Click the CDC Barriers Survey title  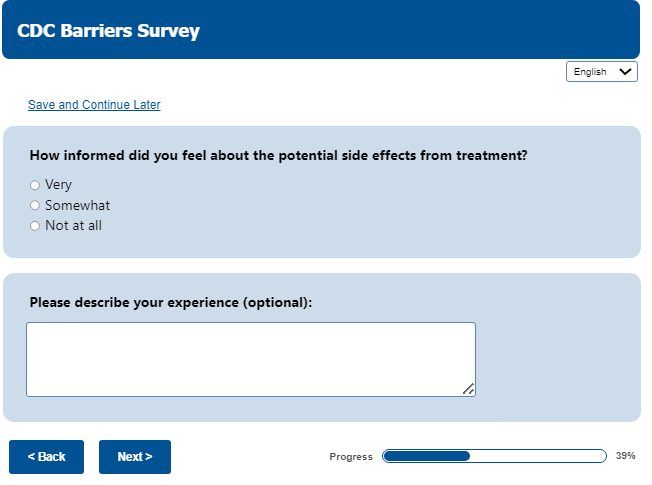point(108,31)
